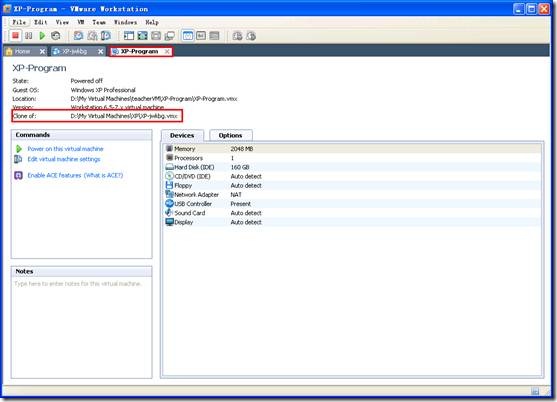Image resolution: width=557 pixels, height=402 pixels.
Task: Click the Floppy device icon
Action: (x=169, y=185)
